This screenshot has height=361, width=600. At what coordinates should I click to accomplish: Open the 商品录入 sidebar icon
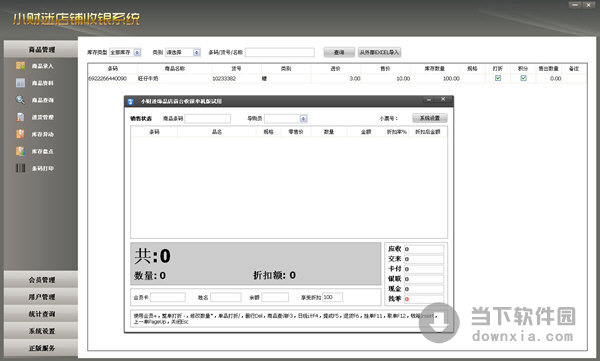[x=20, y=66]
